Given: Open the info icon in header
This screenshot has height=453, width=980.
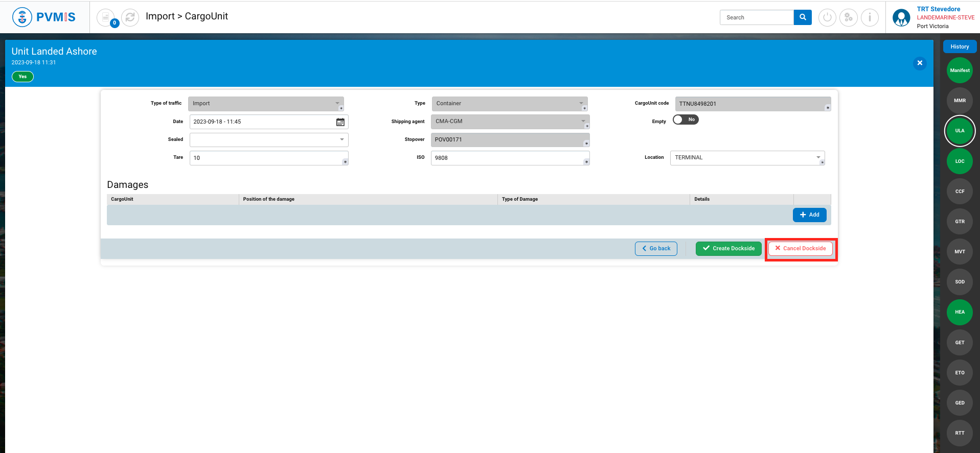Looking at the screenshot, I should pyautogui.click(x=870, y=17).
